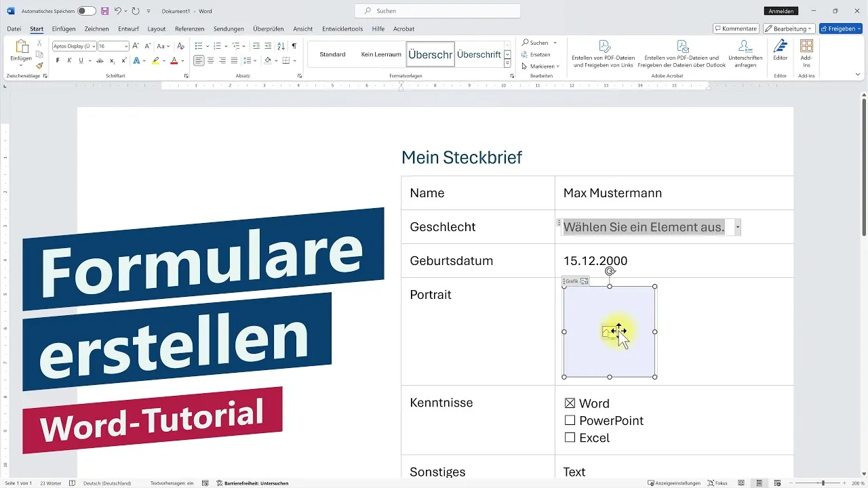Uncheck the Word checkbox under Kenntnisse
Viewport: 868px width, 488px height.
point(570,403)
